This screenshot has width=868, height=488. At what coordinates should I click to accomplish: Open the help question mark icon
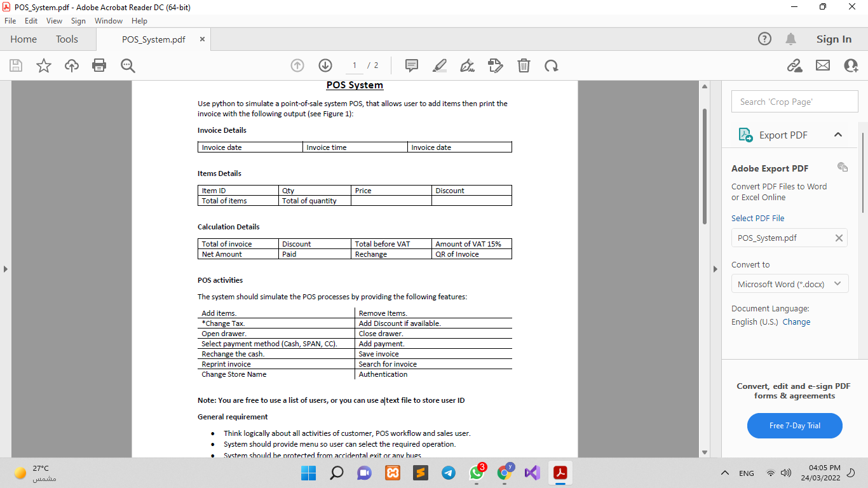[x=765, y=39]
